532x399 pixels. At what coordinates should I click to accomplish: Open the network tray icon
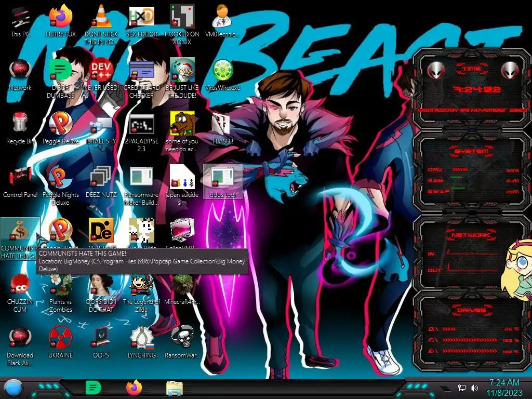pos(461,388)
